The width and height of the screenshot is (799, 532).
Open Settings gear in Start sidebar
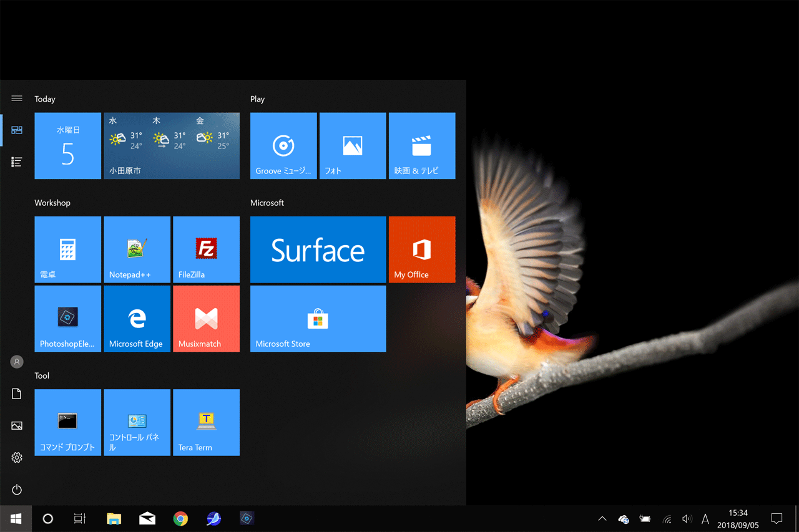[17, 458]
